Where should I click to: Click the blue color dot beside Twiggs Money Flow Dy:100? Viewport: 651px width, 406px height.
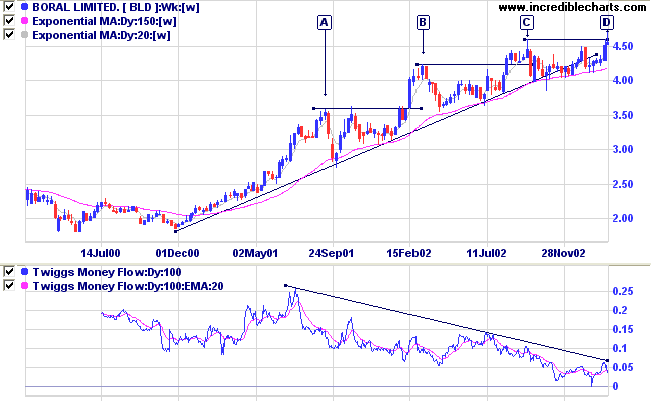click(x=24, y=272)
